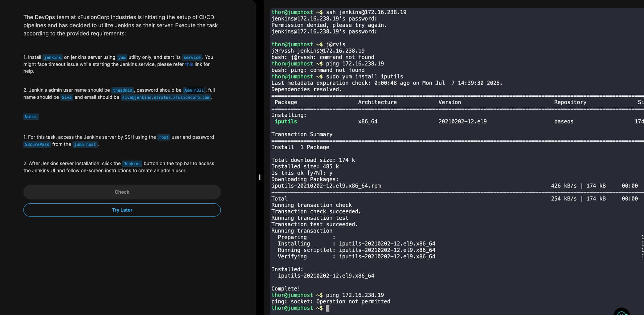Image resolution: width=644 pixels, height=315 pixels.
Task: Click the Jenkins chip in note two
Action: click(132, 164)
